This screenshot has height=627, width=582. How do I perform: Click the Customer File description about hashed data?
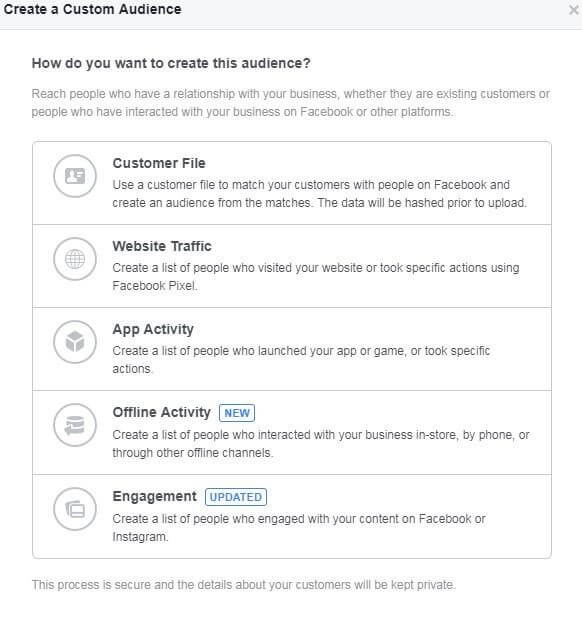coord(319,194)
